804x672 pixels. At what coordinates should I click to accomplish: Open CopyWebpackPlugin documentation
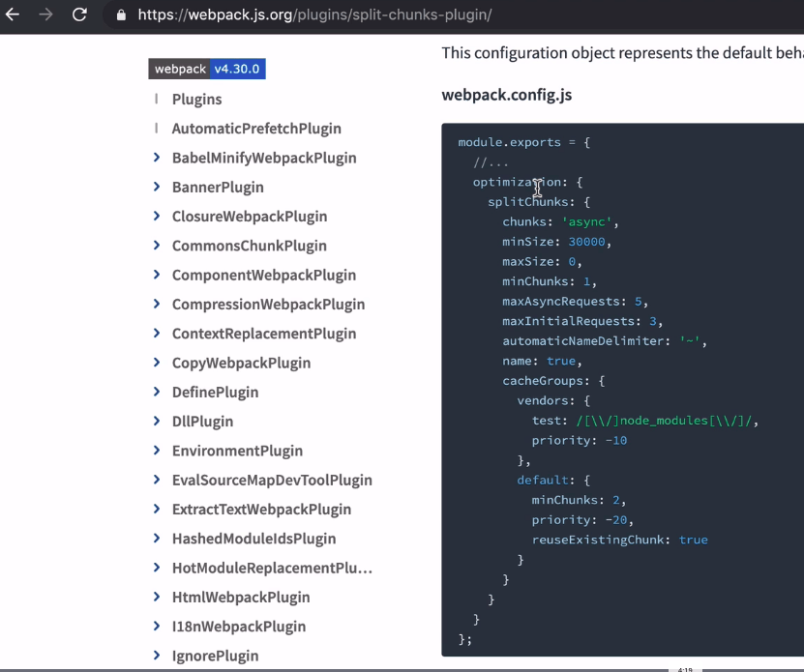click(241, 363)
